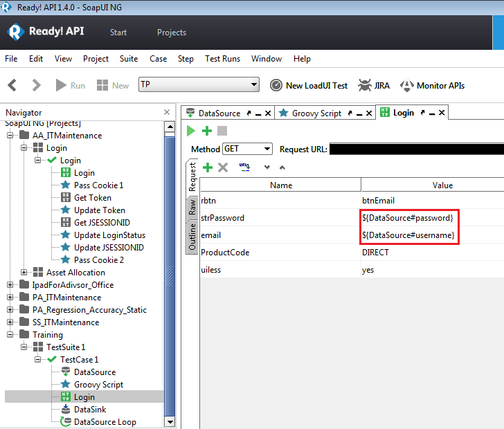
Task: Move parameter down with down chevron
Action: click(x=267, y=167)
